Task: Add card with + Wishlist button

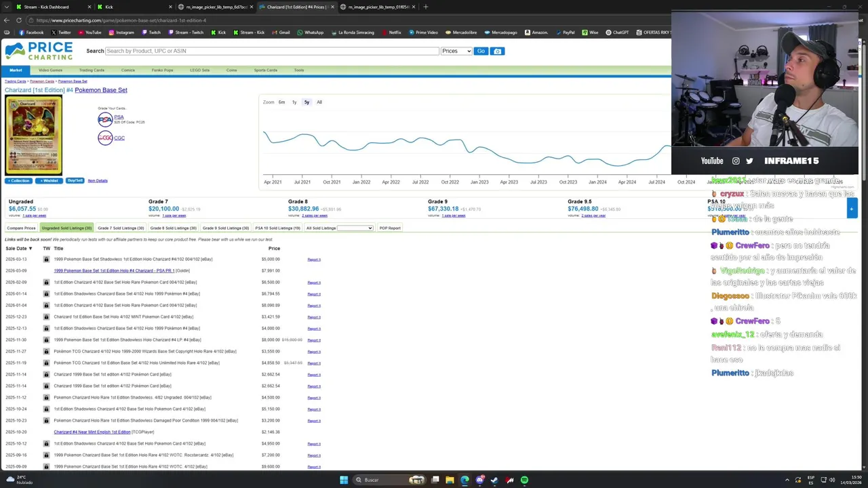Action: click(x=49, y=181)
